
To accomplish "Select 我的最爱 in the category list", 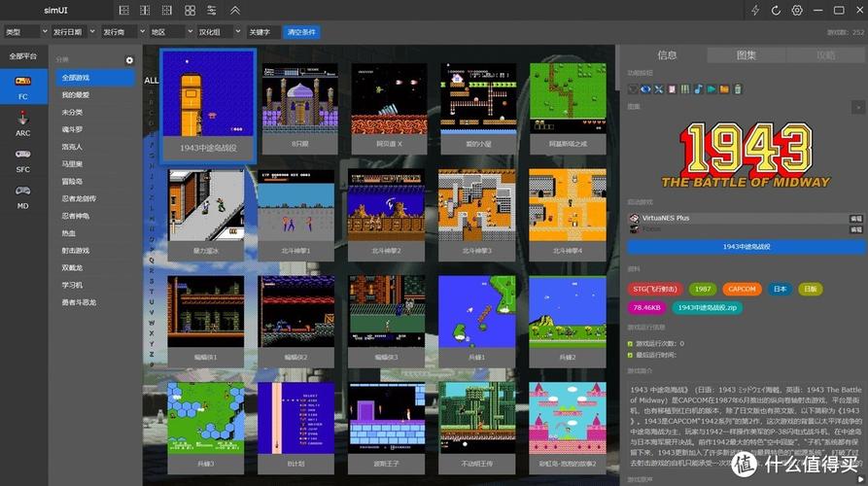I will point(76,94).
